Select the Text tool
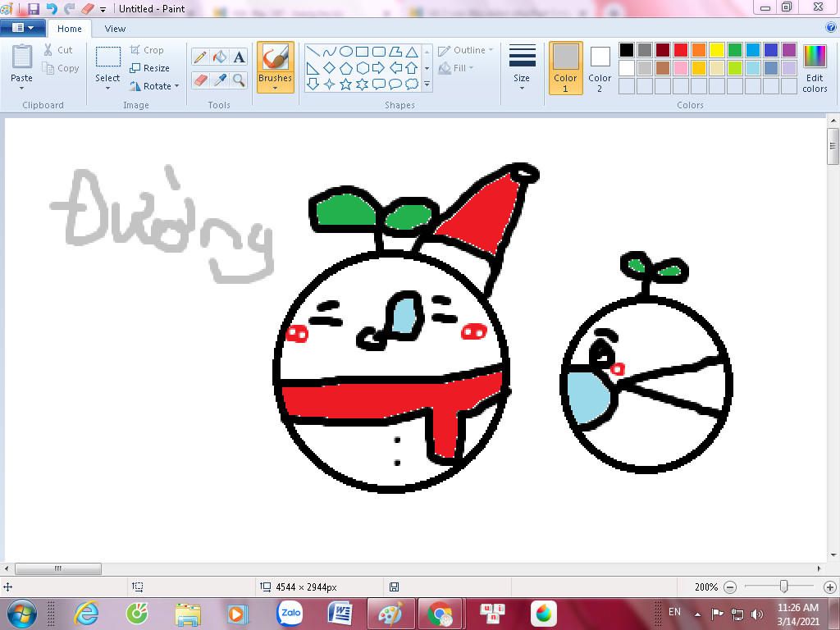Viewport: 840px width, 630px height. click(240, 57)
